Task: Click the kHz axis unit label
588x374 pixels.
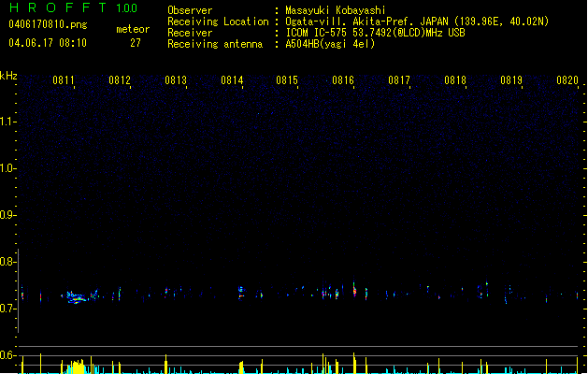Action: 8,76
